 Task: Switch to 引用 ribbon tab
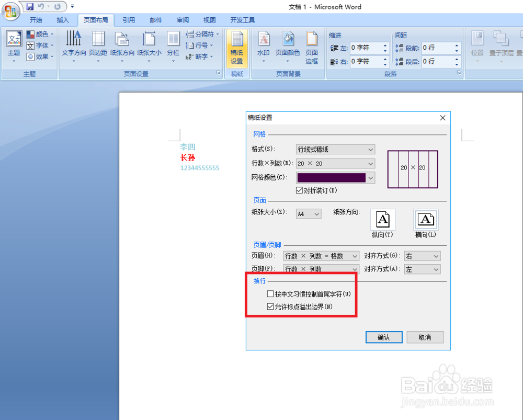tap(129, 20)
